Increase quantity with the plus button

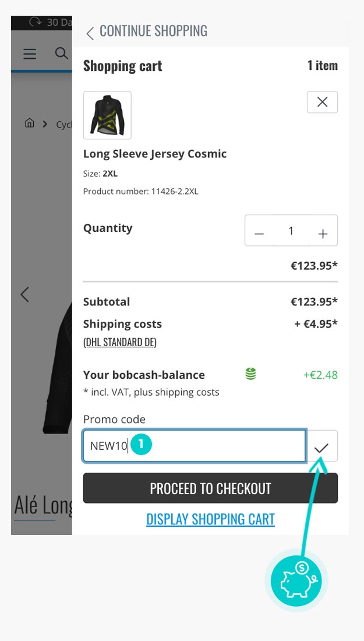323,232
